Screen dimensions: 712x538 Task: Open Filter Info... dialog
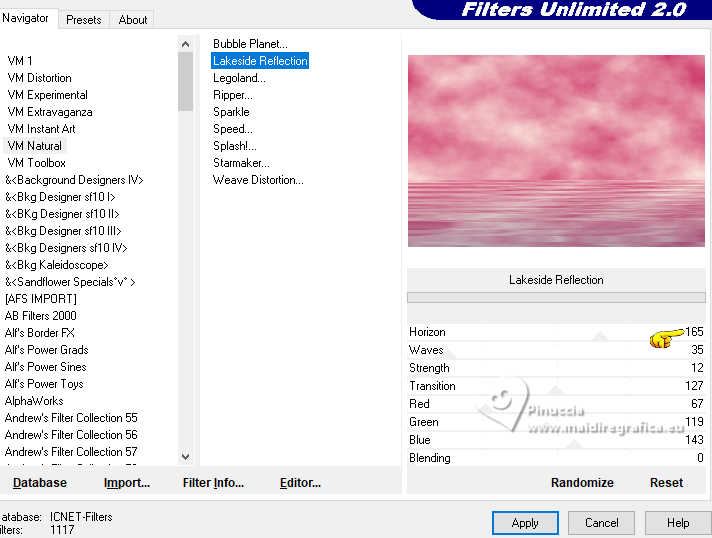(213, 483)
